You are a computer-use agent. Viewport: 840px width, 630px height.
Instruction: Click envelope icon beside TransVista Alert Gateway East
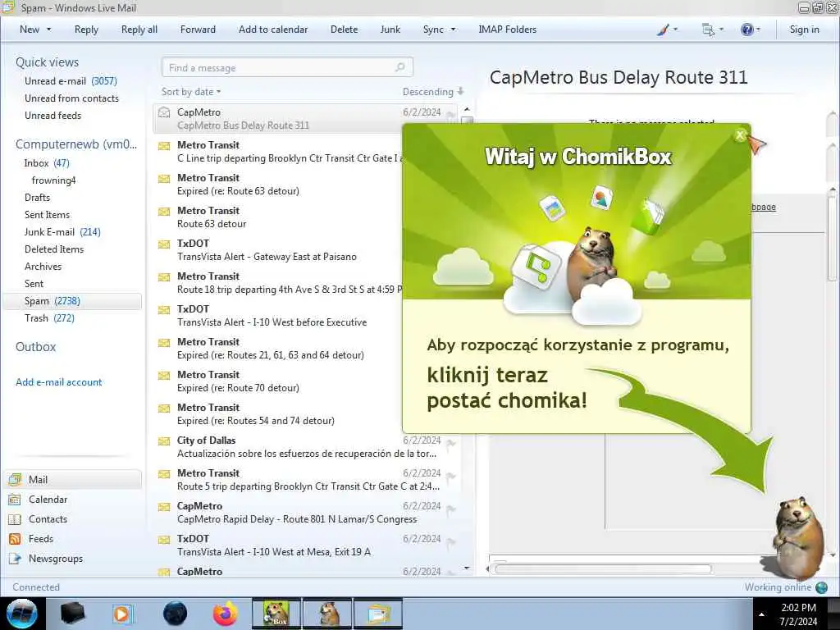164,244
